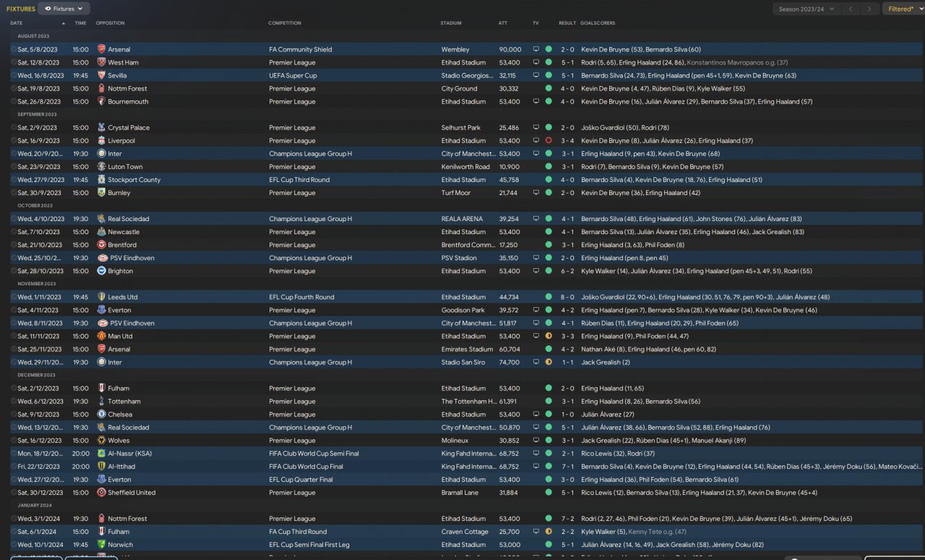
Task: Open the UEFA Super Cup competition
Action: (x=293, y=76)
